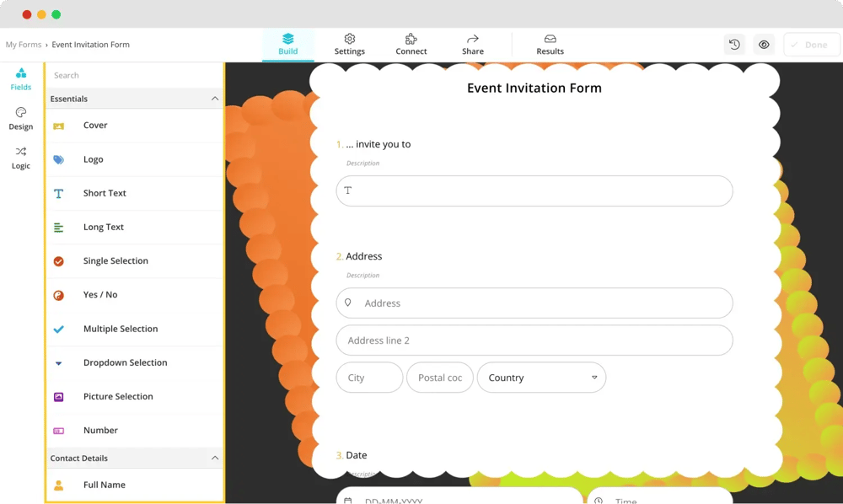Insert a Picture Selection field
Viewport: 843px width, 504px height.
pos(118,396)
